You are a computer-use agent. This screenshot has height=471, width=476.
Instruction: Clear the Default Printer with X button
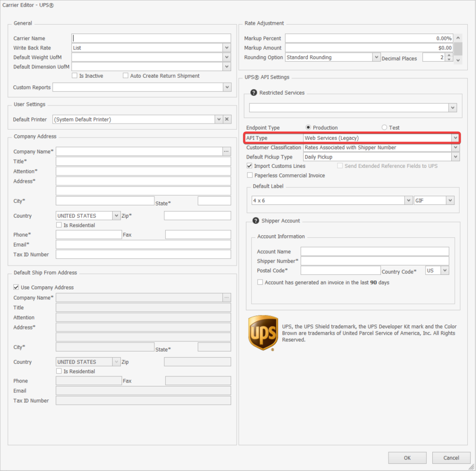(227, 119)
